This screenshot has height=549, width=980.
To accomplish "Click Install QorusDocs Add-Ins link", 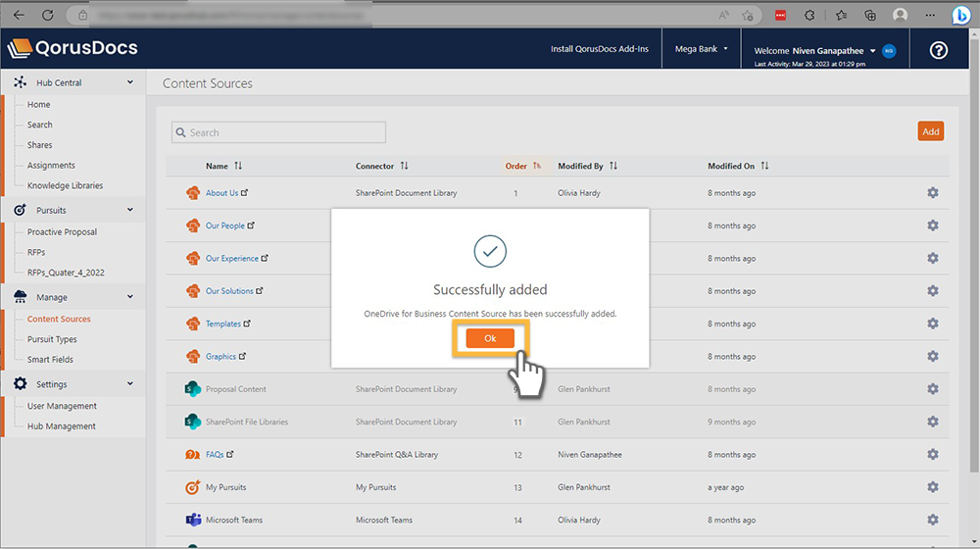I will 600,49.
